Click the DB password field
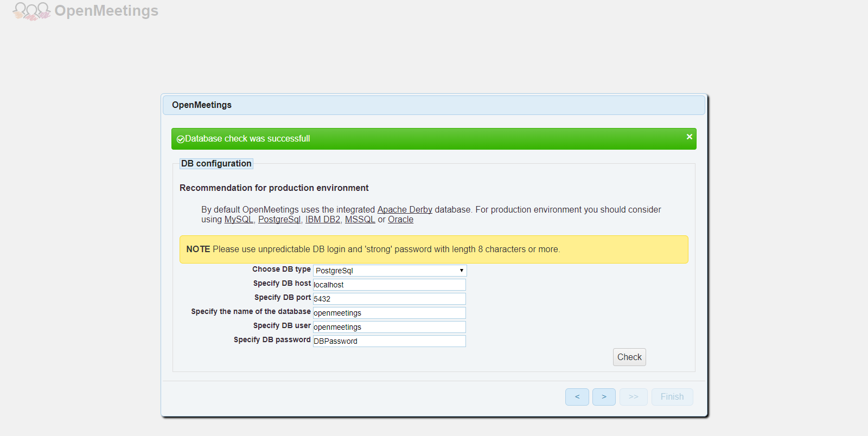The image size is (868, 436). click(x=390, y=341)
